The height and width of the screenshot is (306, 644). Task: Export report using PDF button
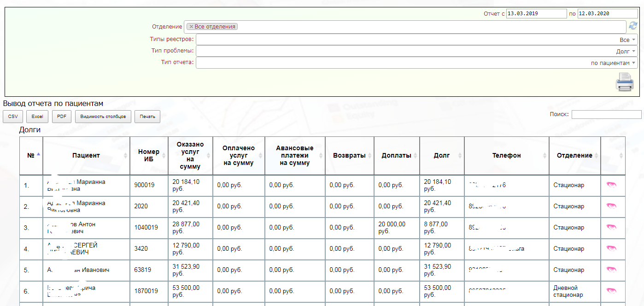coord(61,117)
